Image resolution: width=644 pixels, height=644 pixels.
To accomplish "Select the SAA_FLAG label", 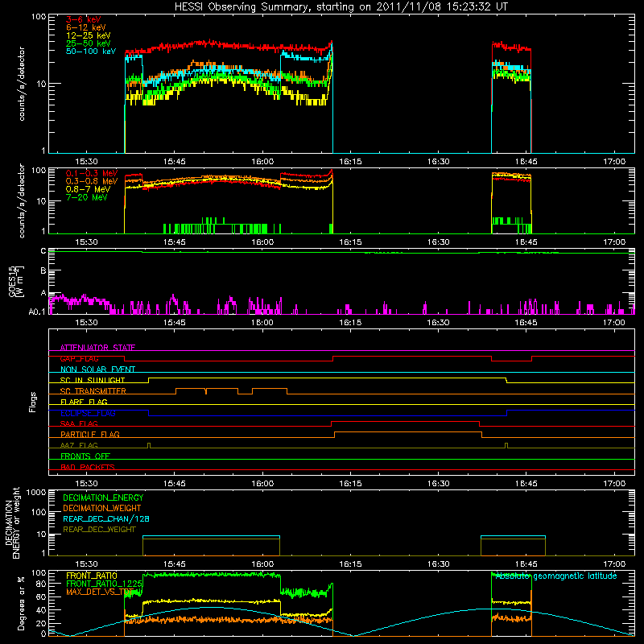I will 79,423.
